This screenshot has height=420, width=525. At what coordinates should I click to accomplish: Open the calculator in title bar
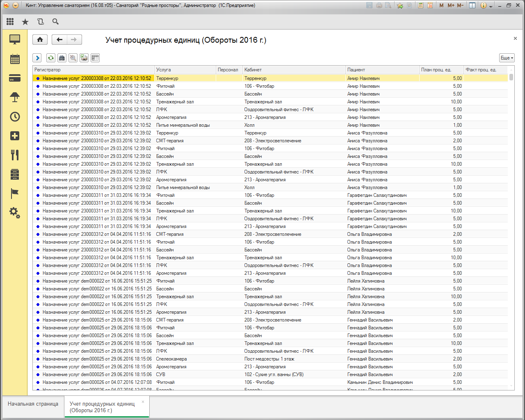(421, 5)
